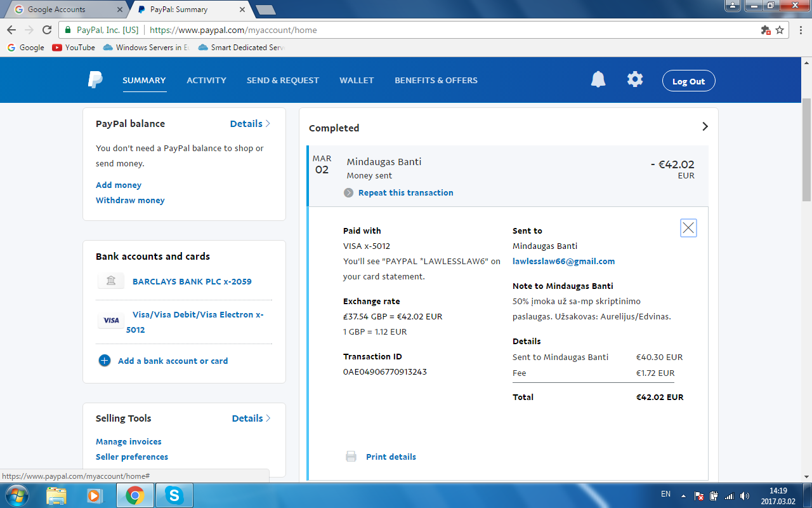The height and width of the screenshot is (508, 812).
Task: Click the page vertical scrollbar
Action: pos(806,150)
